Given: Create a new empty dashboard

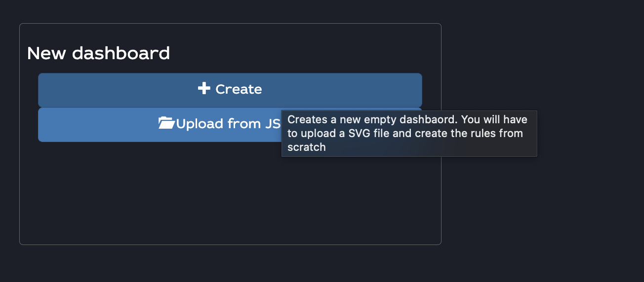Looking at the screenshot, I should (x=230, y=90).
